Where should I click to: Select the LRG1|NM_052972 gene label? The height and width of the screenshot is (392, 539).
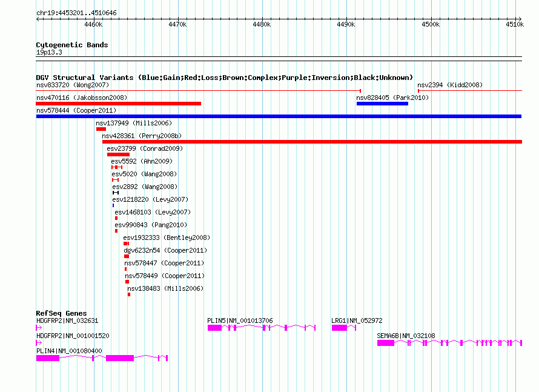[x=357, y=321]
